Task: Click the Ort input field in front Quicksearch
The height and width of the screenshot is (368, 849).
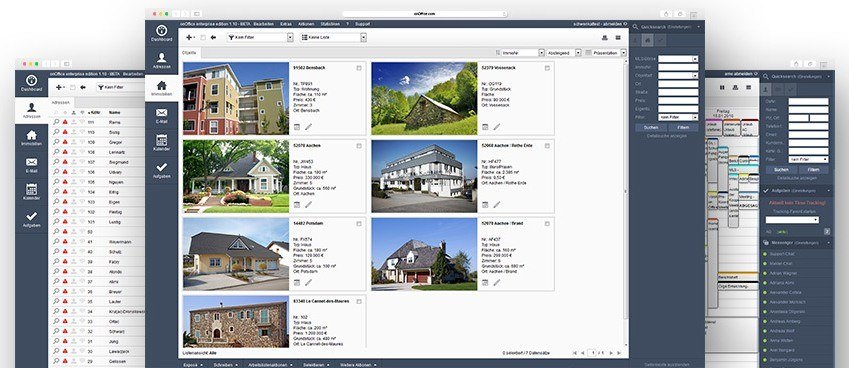Action: click(678, 84)
